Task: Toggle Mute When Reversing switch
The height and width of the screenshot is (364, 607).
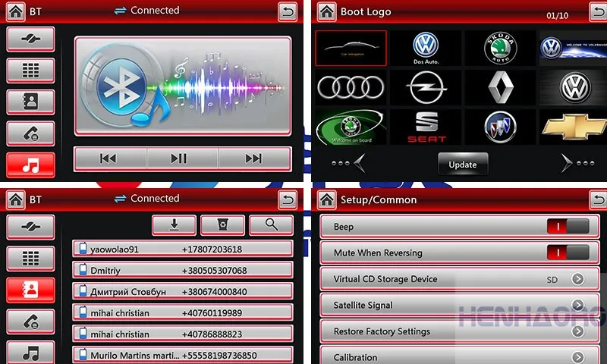Action: click(568, 253)
